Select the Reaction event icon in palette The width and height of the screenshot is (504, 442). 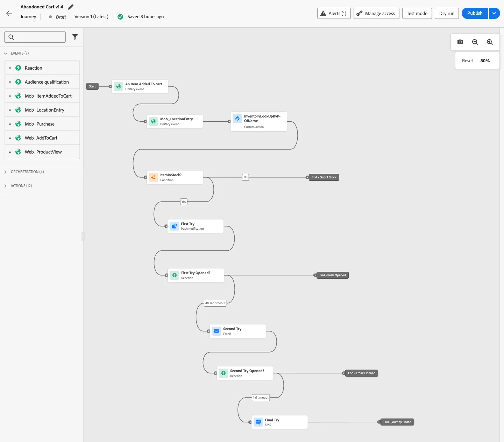pos(18,68)
